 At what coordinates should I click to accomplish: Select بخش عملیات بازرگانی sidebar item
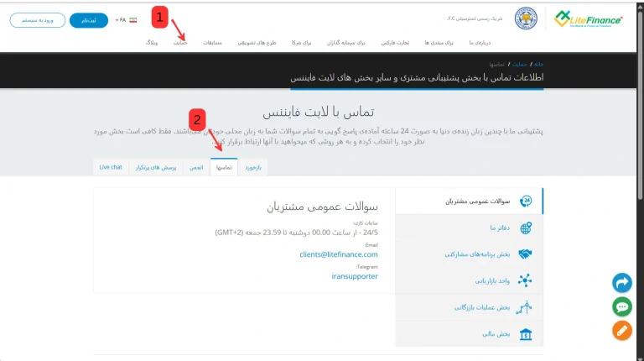click(x=469, y=307)
